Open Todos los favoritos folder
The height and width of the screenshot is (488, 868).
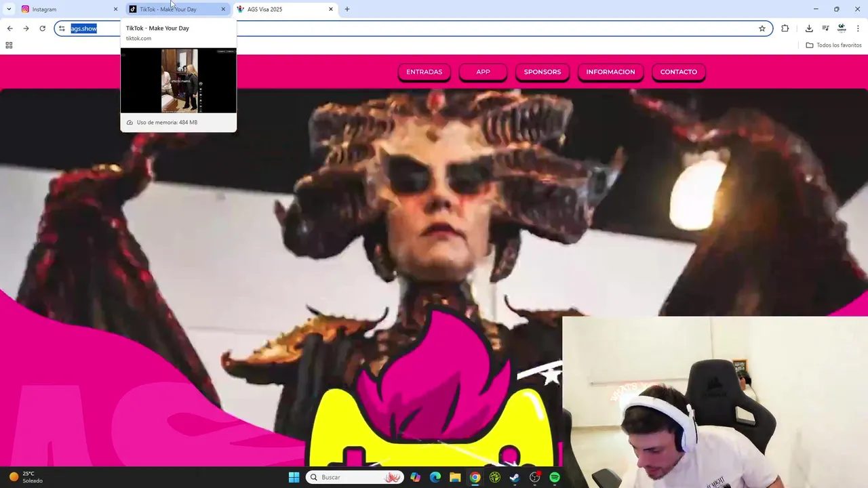point(833,45)
